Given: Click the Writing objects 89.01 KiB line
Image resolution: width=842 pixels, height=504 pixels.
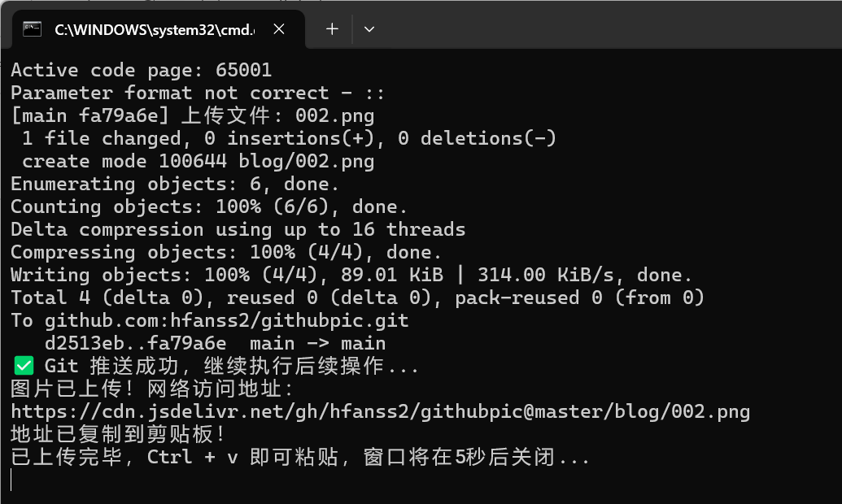Looking at the screenshot, I should (x=351, y=276).
